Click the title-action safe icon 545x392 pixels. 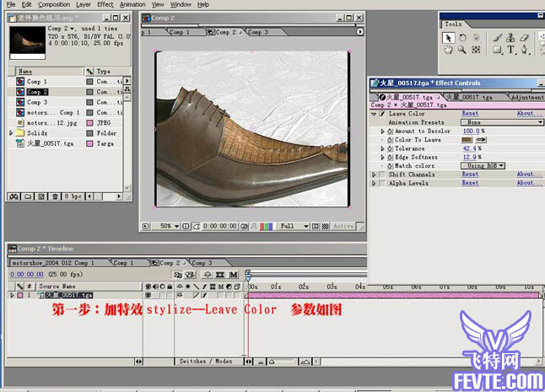point(186,227)
